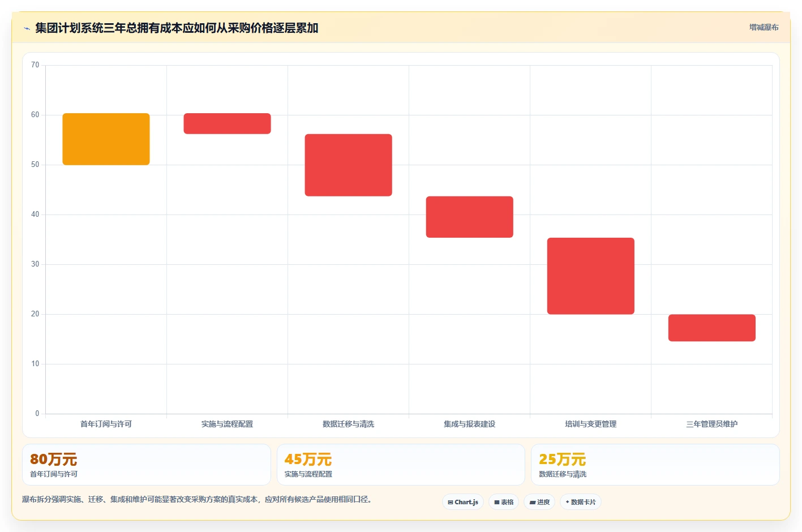Click the red 数据迁移与清洗 bar
802x532 pixels.
coord(348,165)
